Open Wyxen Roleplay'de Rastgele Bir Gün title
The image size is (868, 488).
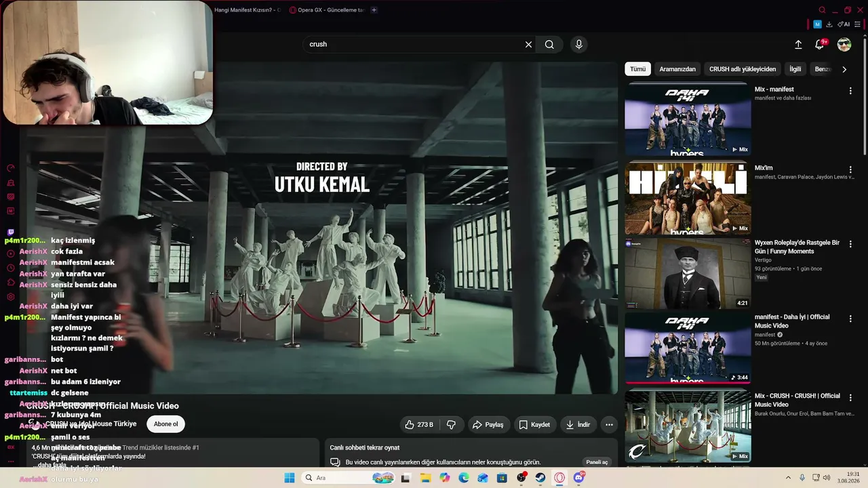(797, 247)
